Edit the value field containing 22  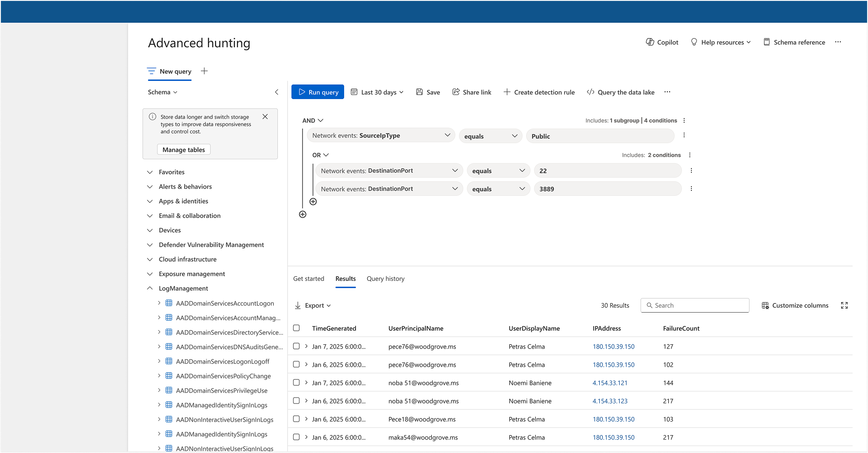point(608,170)
